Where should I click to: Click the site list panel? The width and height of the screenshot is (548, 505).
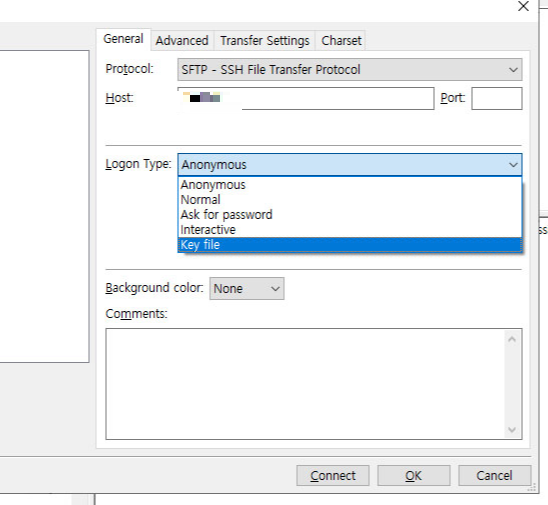click(44, 206)
